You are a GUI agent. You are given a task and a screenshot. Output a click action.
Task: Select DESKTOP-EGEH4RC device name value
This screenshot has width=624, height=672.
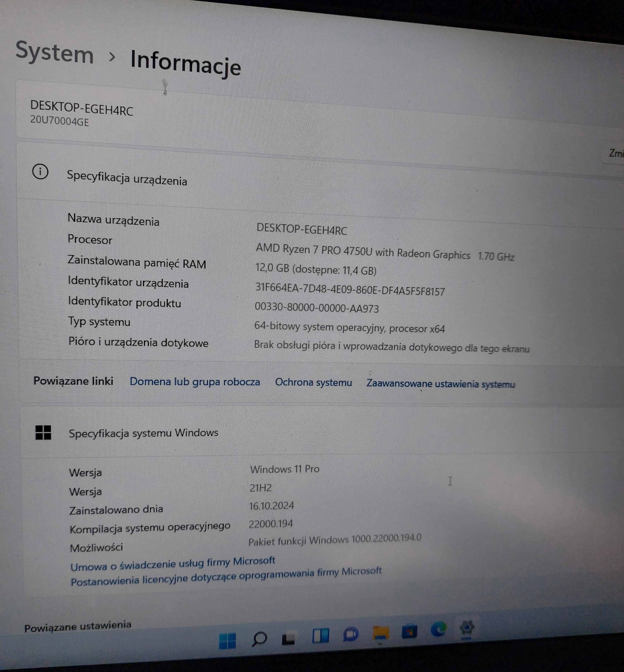(302, 229)
